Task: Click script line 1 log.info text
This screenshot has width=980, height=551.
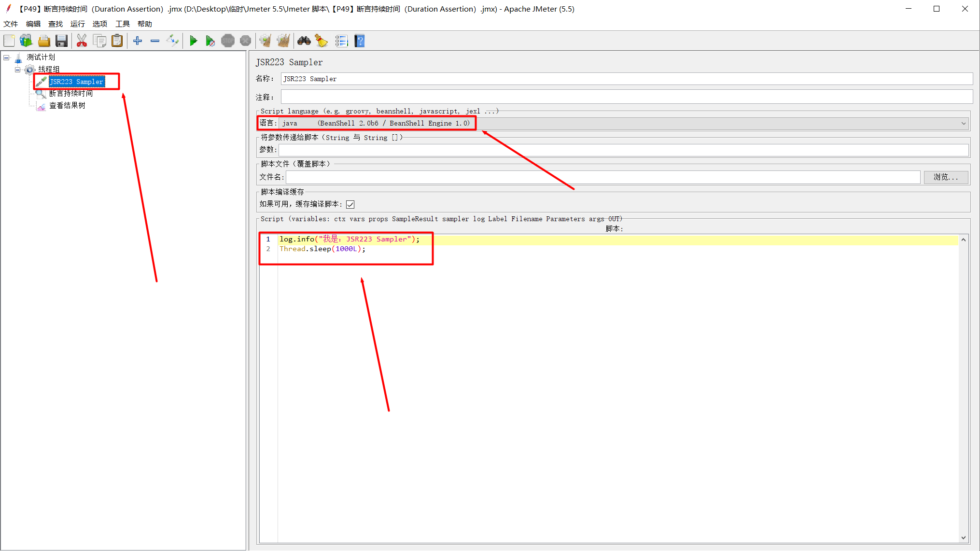Action: pyautogui.click(x=350, y=239)
